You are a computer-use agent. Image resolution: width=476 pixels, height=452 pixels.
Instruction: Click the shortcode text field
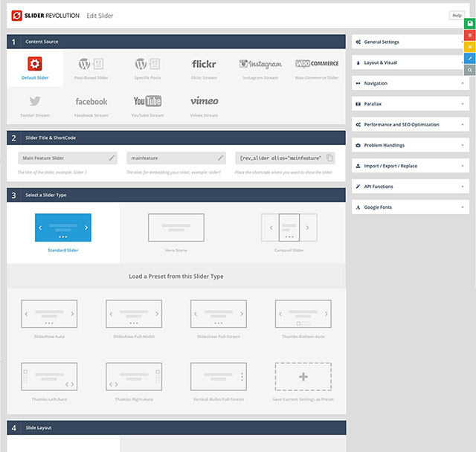285,158
